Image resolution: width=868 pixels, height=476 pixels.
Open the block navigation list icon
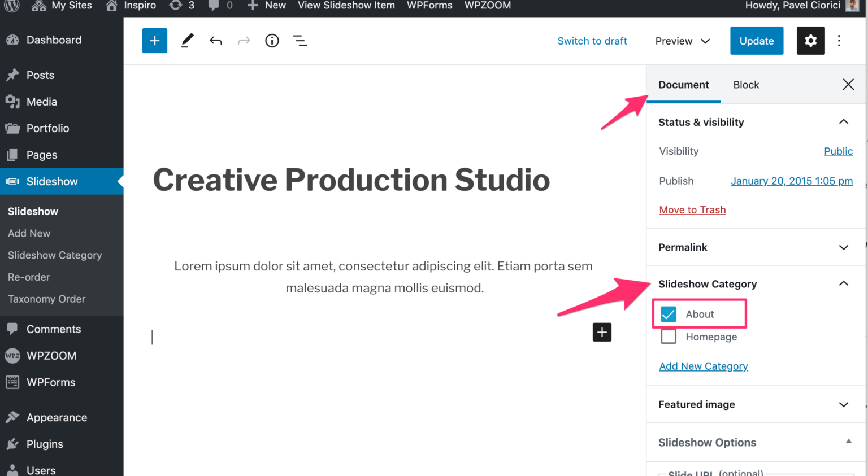click(x=300, y=41)
